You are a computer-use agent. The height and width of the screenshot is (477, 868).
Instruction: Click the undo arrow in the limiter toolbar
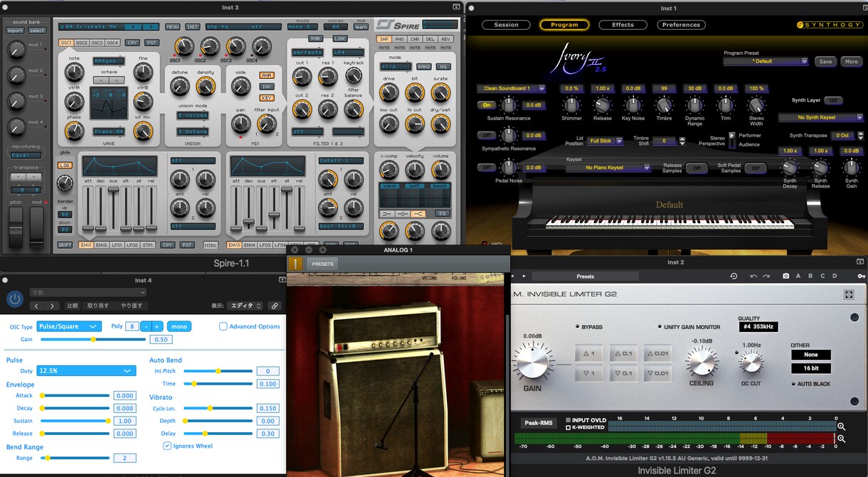[753, 277]
